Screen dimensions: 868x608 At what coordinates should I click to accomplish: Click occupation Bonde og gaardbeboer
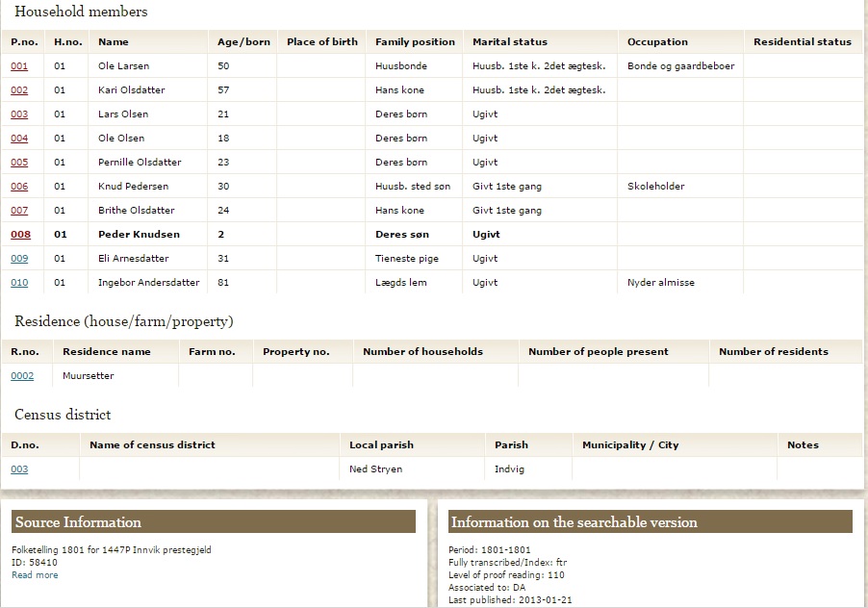coord(681,65)
